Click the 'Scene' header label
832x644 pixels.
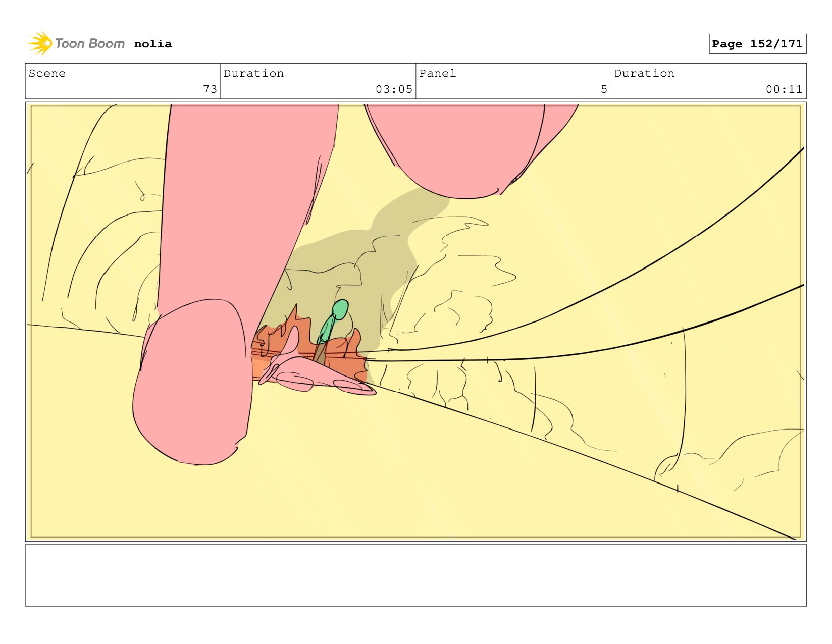click(x=47, y=73)
